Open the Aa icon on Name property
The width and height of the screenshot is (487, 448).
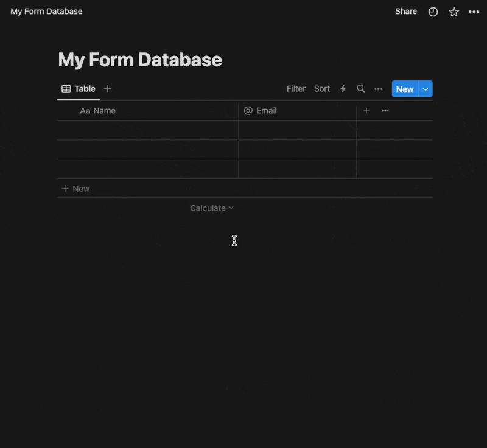tap(85, 111)
